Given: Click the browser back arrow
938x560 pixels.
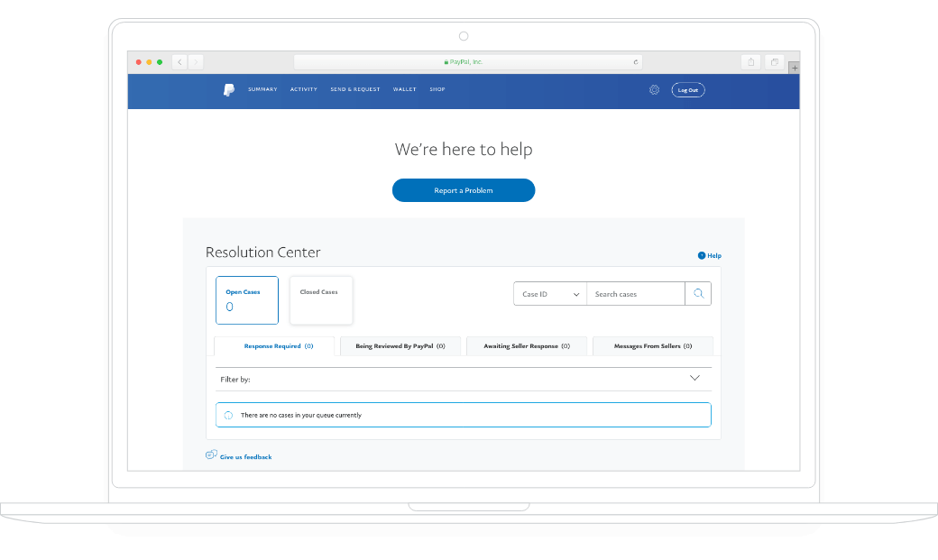Looking at the screenshot, I should [179, 61].
